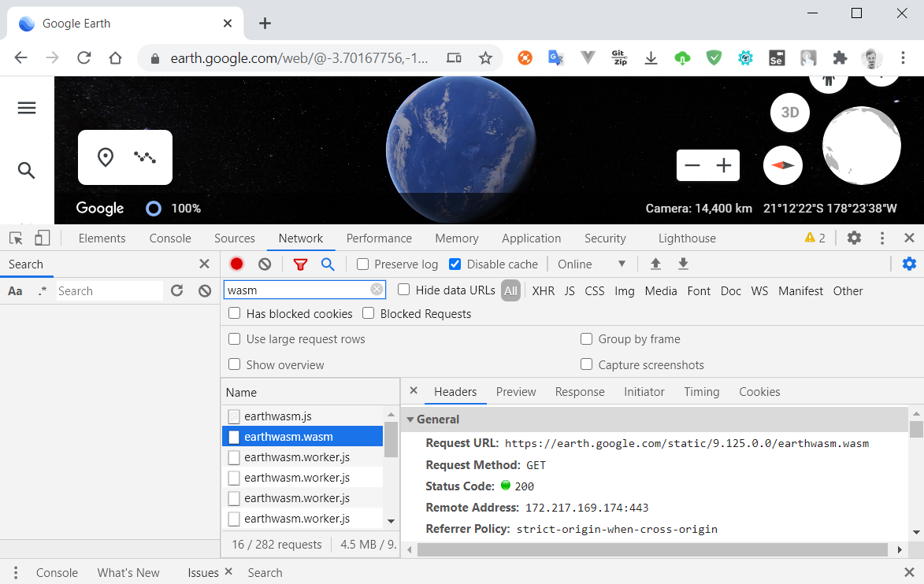Toggle the 3D view button
The height and width of the screenshot is (584, 924).
pos(789,113)
